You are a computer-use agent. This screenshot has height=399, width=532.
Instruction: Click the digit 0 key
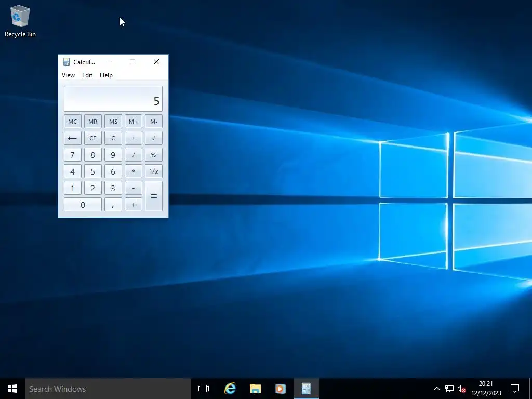[83, 205]
